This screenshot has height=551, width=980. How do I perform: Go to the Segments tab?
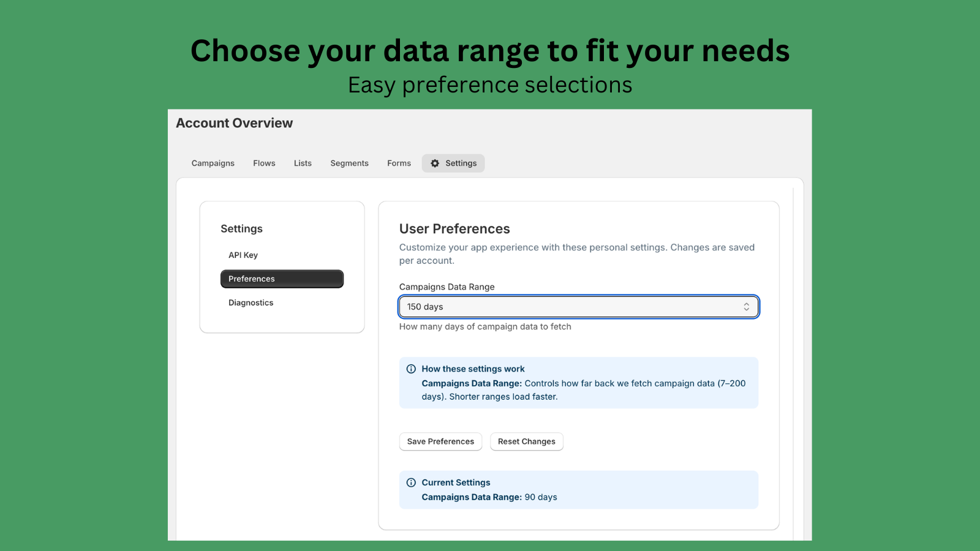[349, 163]
